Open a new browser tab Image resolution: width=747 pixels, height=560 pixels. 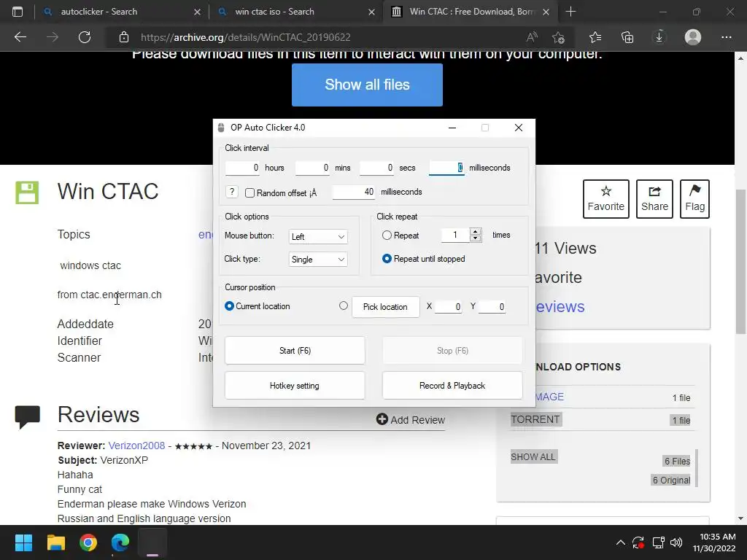click(570, 12)
